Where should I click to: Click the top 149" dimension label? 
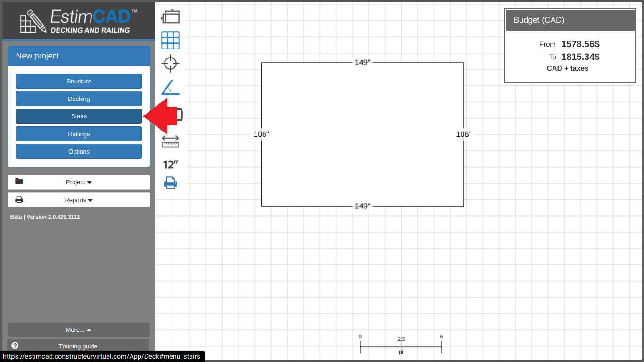click(x=363, y=63)
